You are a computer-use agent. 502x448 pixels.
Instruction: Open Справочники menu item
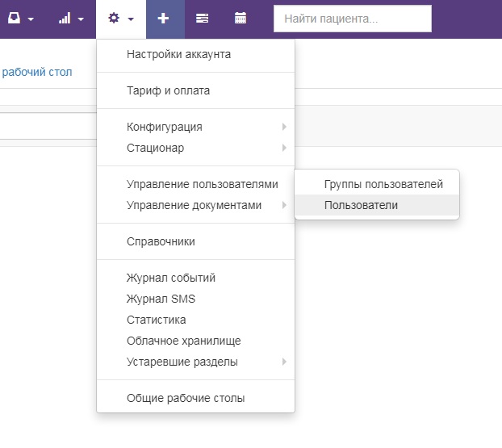point(195,241)
